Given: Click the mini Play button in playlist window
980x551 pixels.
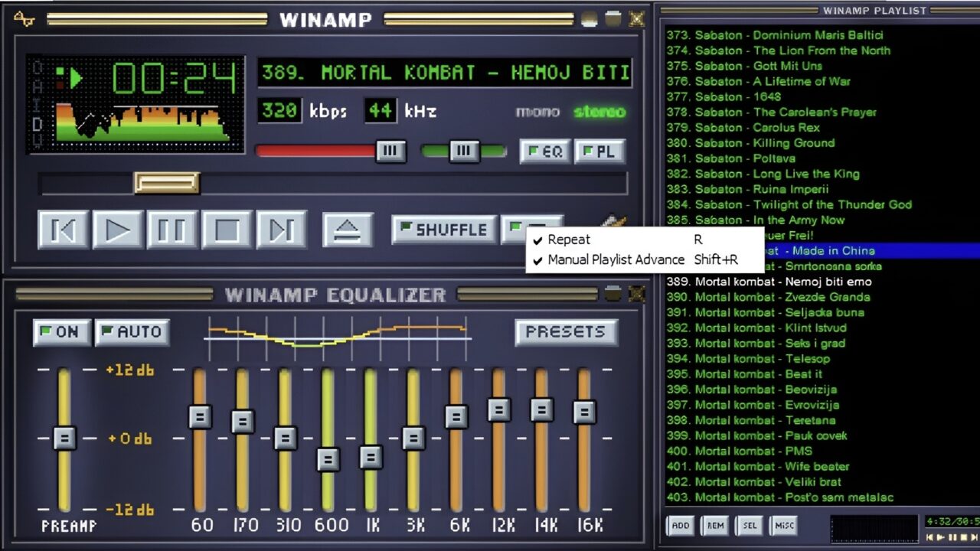Looking at the screenshot, I should click(940, 537).
